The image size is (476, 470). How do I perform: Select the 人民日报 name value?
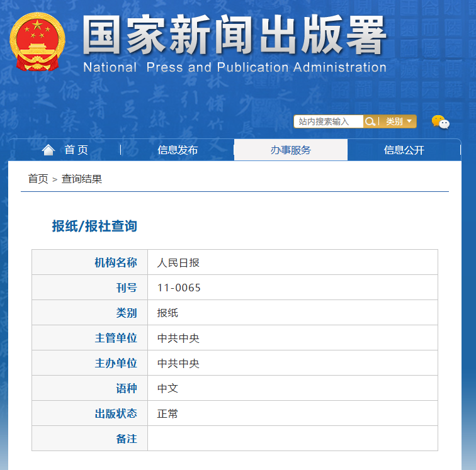pos(178,263)
